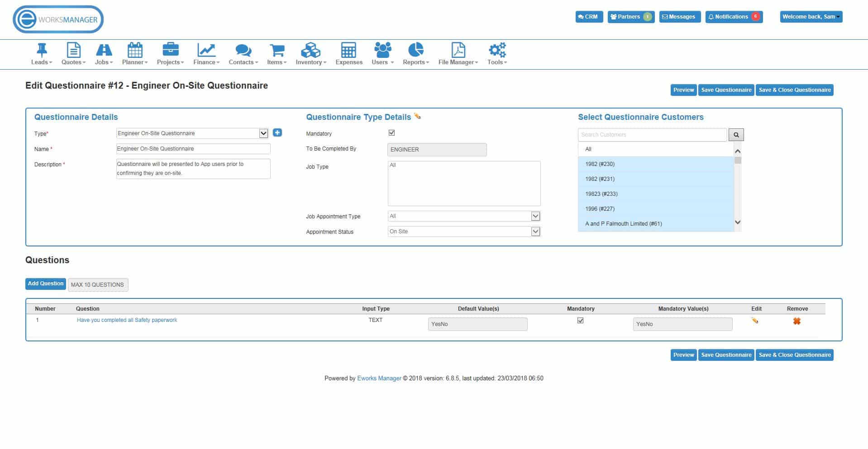
Task: Remove question 1 with orange cross
Action: 797,321
